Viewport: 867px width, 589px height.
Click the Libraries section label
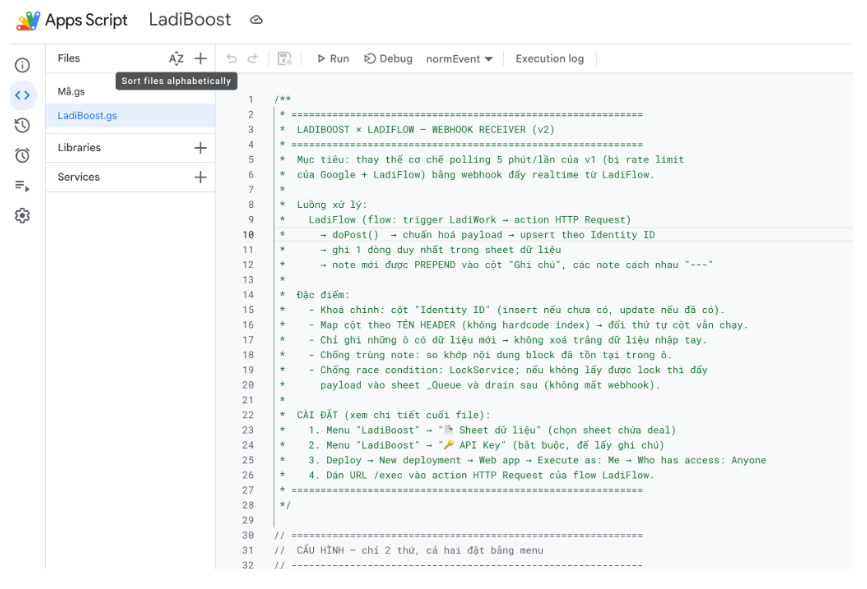79,148
